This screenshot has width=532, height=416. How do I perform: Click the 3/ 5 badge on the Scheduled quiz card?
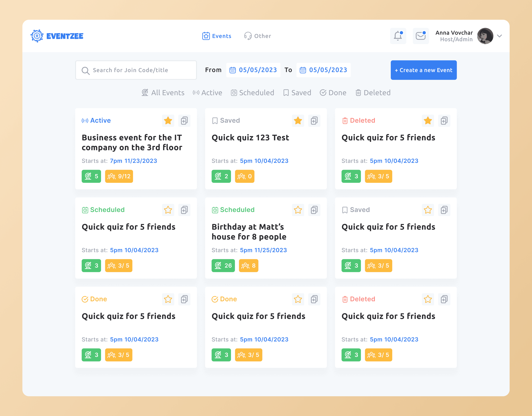pyautogui.click(x=119, y=265)
